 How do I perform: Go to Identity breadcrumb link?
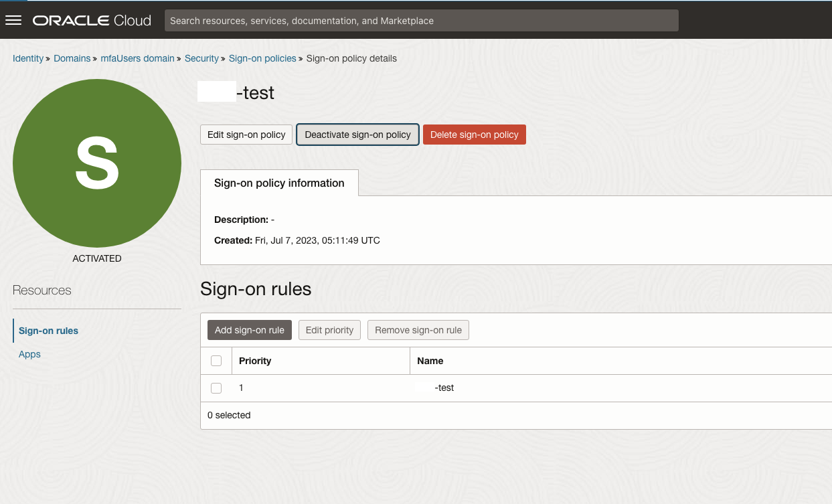pyautogui.click(x=28, y=58)
